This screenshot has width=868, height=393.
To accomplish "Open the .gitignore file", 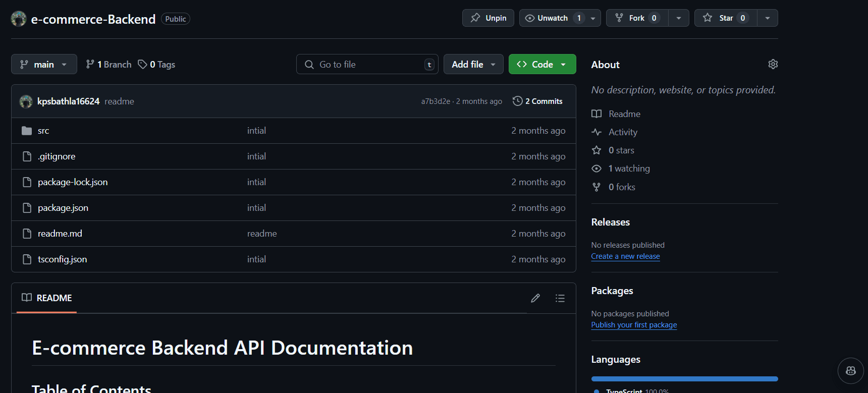I will [x=57, y=156].
